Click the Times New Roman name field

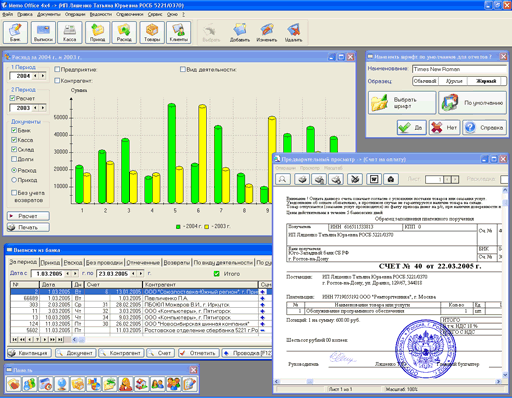pos(459,69)
